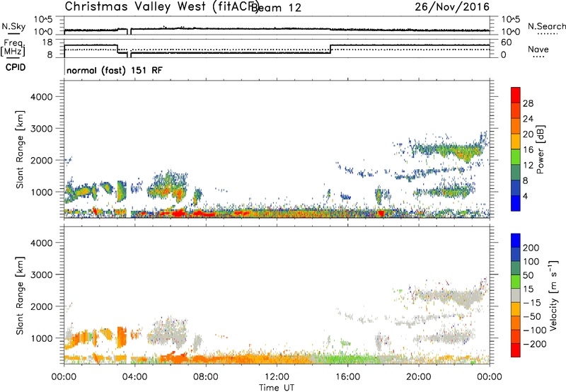Click the 'normal (fast) 151 RF' text
Screen dimensions: 566x392
pyautogui.click(x=115, y=70)
